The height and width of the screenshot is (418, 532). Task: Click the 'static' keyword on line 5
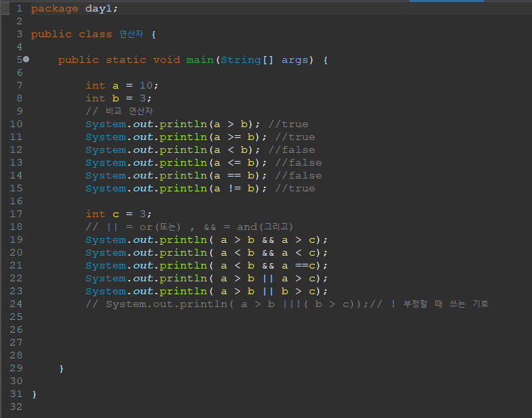126,60
